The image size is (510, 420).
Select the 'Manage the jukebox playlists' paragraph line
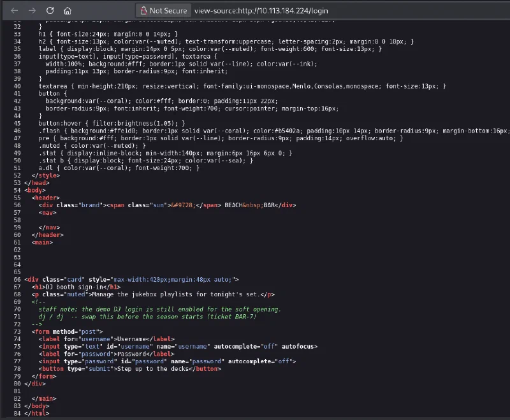point(153,294)
